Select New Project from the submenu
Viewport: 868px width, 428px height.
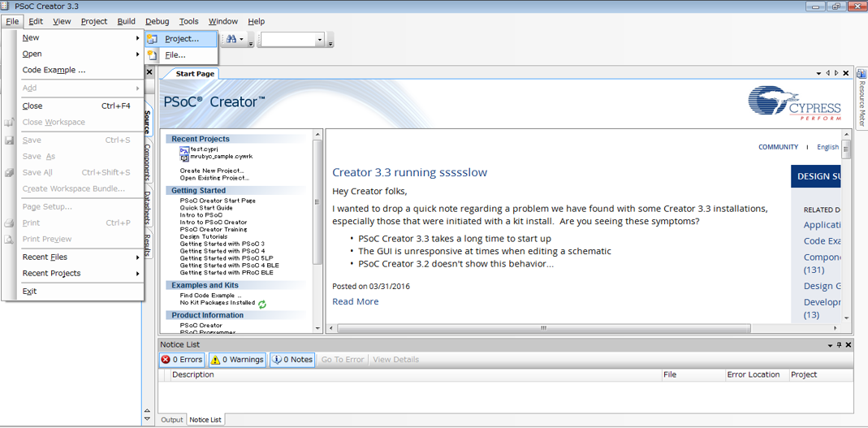181,39
